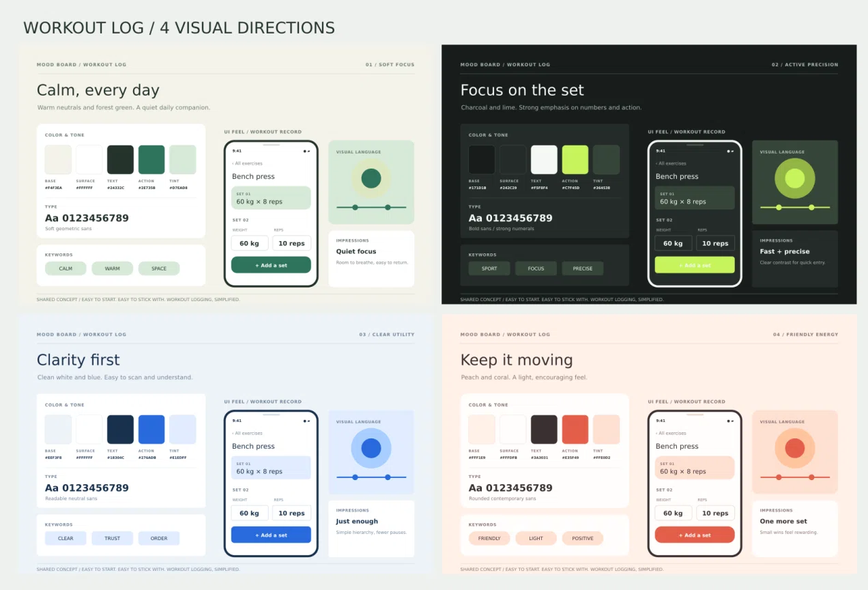Click the 'Calm, every day' heading
Viewport: 868px width, 590px height.
coord(98,90)
